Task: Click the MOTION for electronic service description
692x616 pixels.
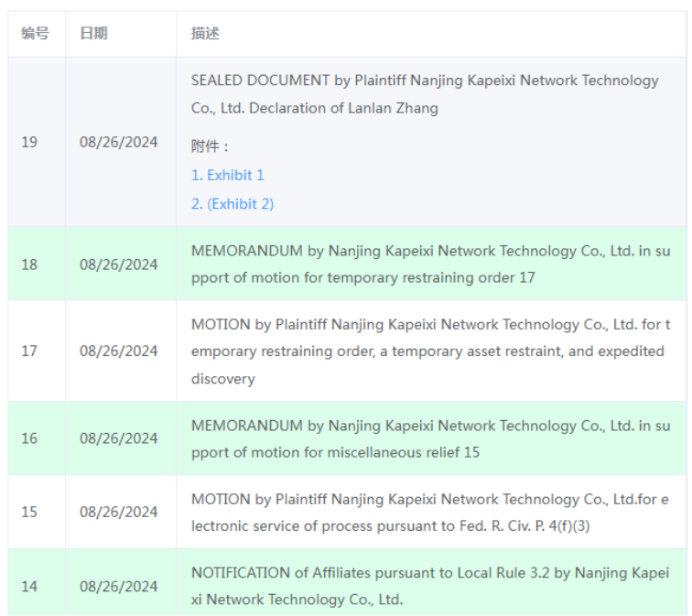Action: coord(430,513)
